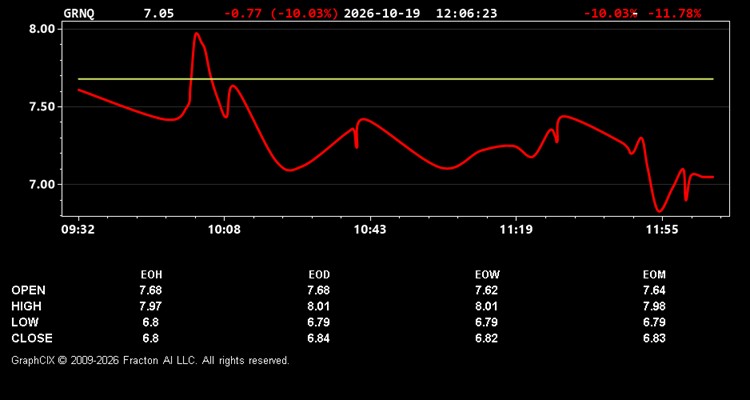Viewport: 750px width, 400px height.
Task: Click the EOD OPEN value 7.68
Action: tap(319, 290)
